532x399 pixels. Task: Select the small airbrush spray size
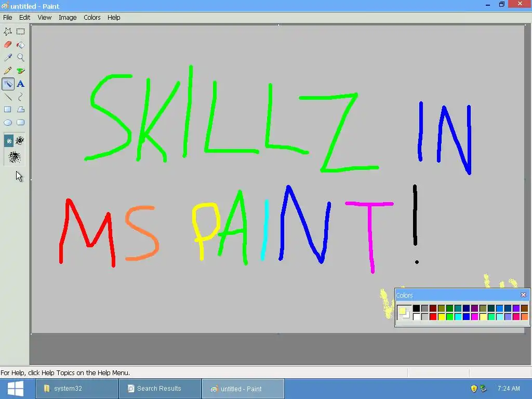(9, 141)
